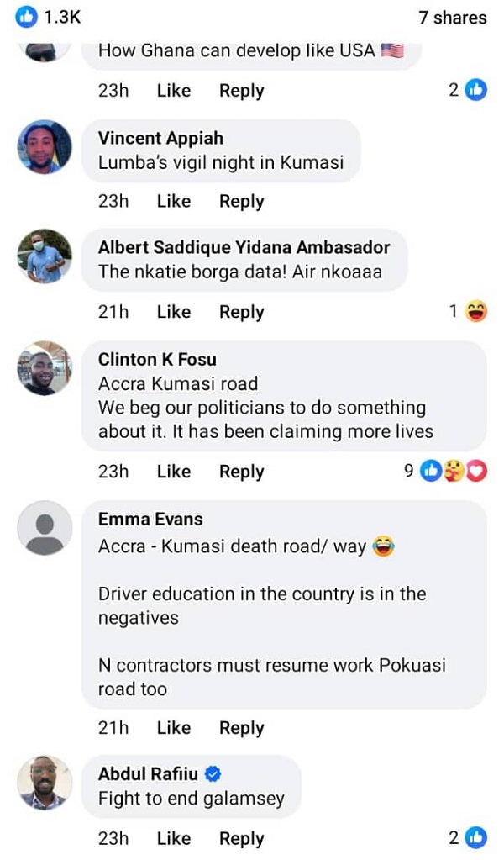Tap Clinton K Fosu's profile photo

45,368
